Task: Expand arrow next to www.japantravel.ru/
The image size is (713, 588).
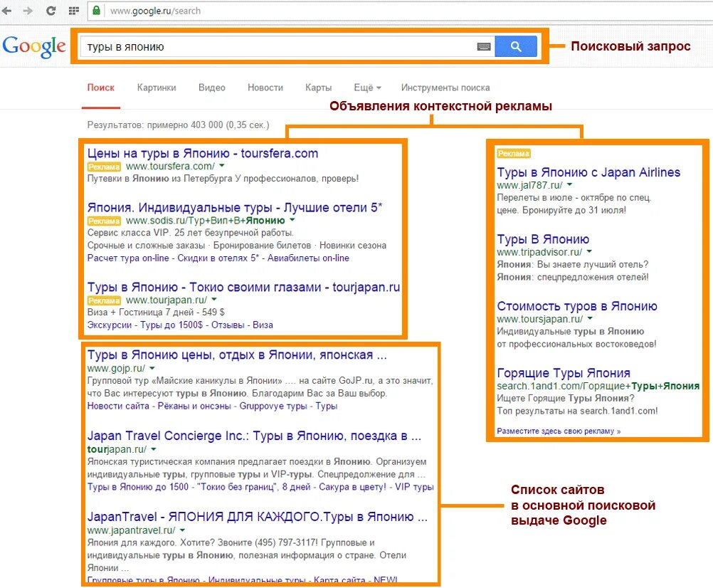Action: (x=182, y=530)
